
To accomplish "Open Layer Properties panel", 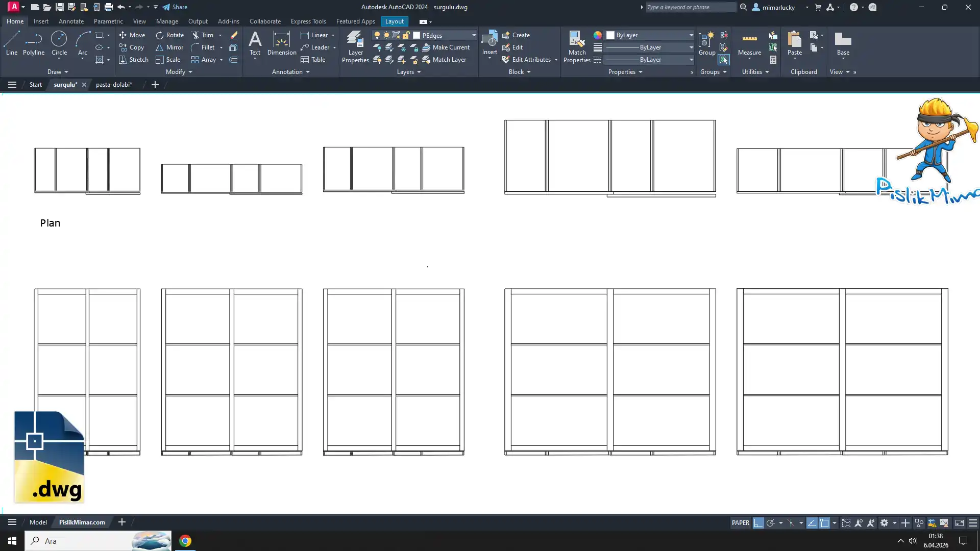I will (355, 47).
